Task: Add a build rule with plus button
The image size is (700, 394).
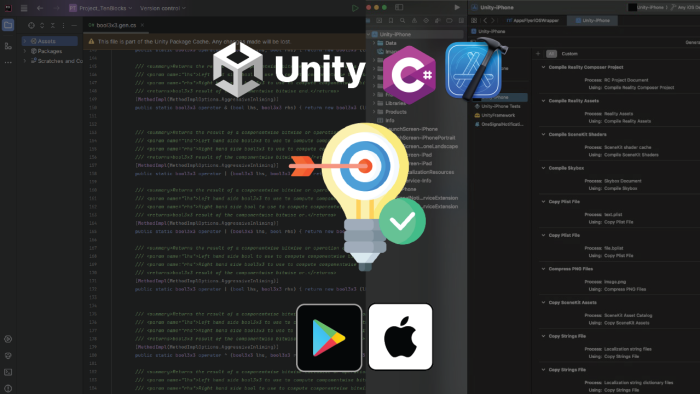Action: [538, 54]
